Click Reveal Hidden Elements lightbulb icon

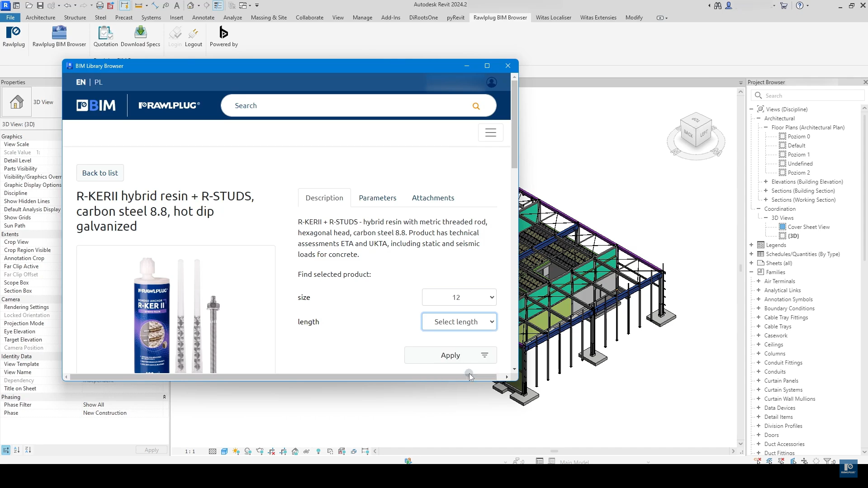318,451
